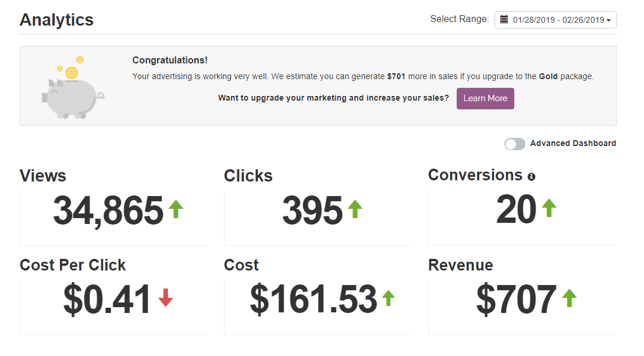644x356 pixels.
Task: Click the Learn More button
Action: (485, 98)
